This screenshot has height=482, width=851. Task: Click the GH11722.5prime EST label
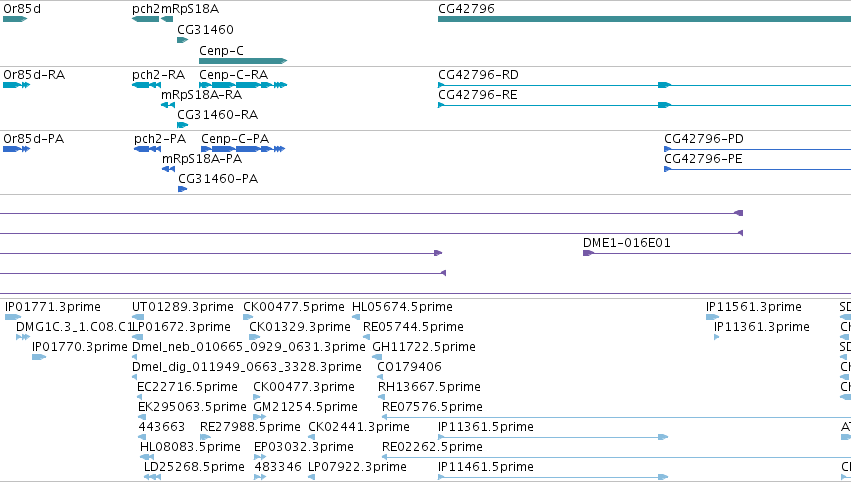424,347
